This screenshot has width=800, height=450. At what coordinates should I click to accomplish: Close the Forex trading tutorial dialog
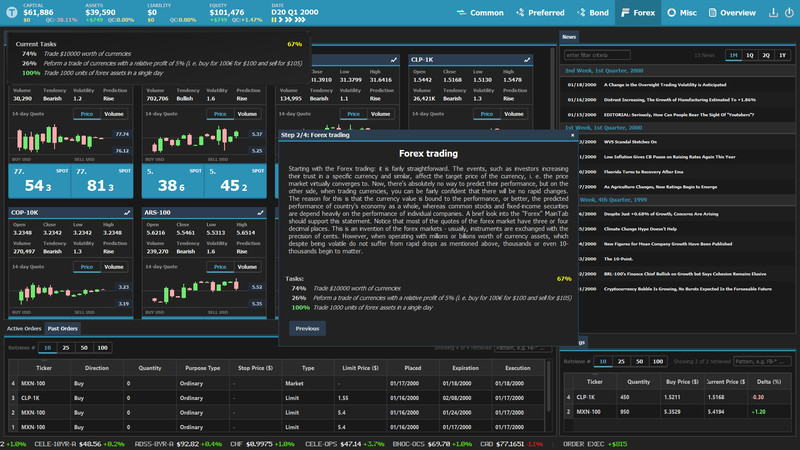(572, 135)
